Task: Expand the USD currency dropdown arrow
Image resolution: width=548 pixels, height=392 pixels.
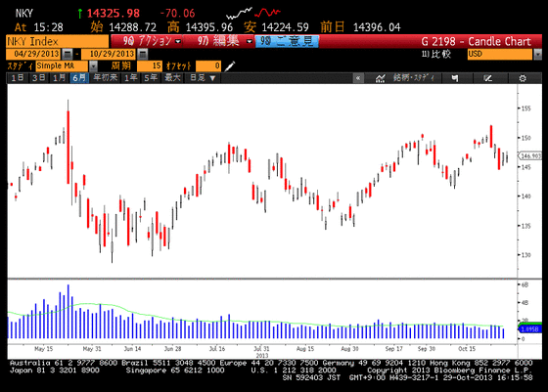Action: point(537,55)
